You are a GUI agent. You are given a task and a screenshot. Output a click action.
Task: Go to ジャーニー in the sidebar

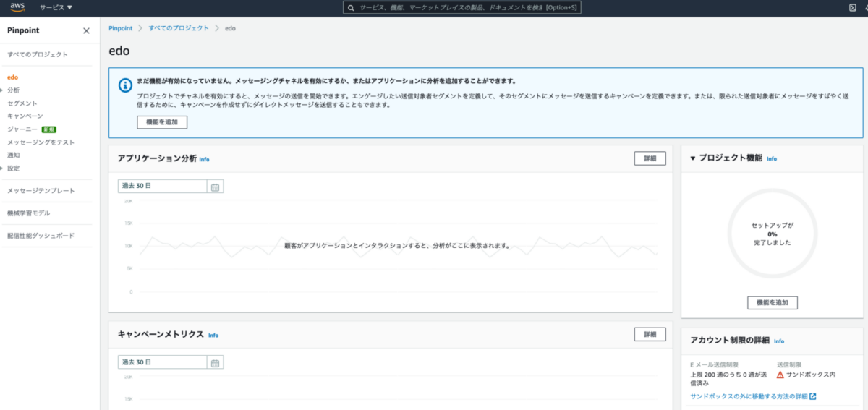[x=22, y=129]
